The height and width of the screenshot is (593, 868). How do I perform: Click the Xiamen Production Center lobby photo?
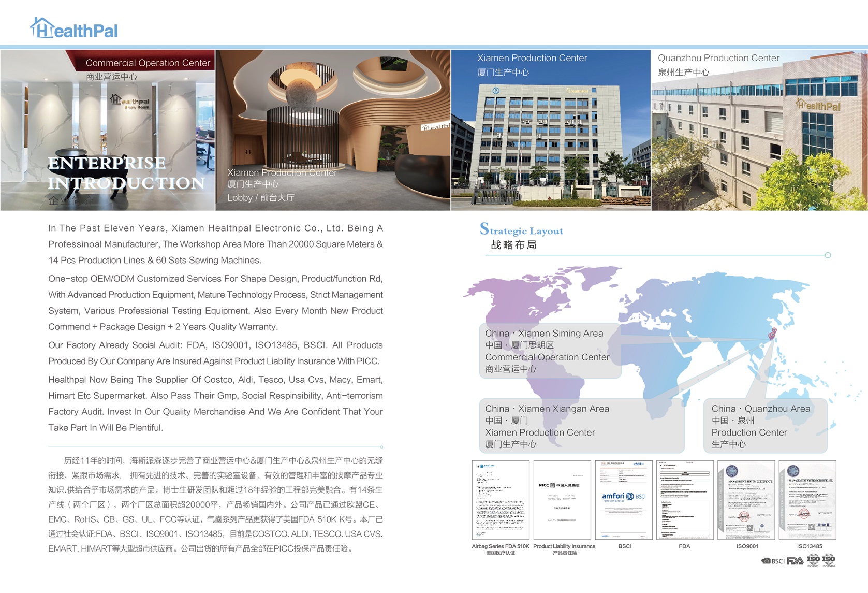(333, 129)
